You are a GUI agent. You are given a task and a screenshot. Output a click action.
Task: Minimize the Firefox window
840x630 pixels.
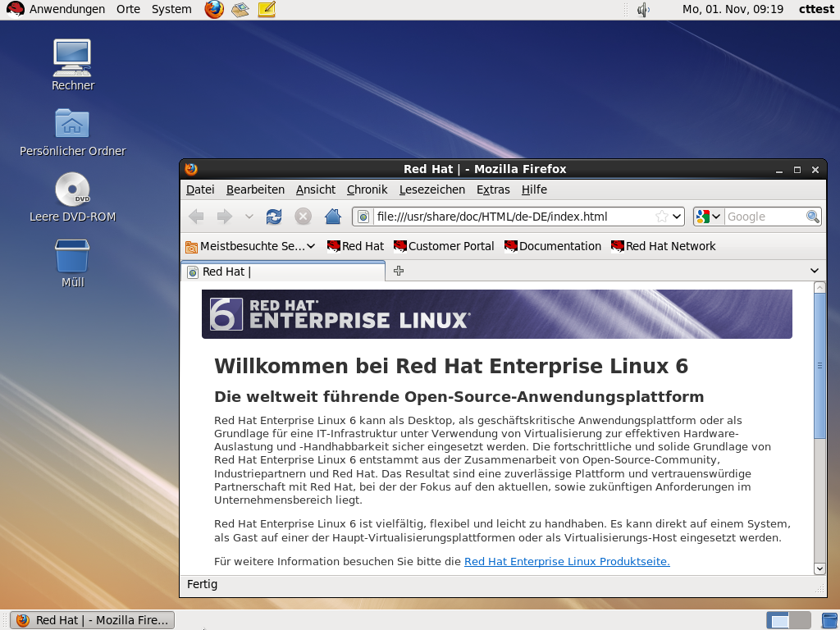click(779, 170)
